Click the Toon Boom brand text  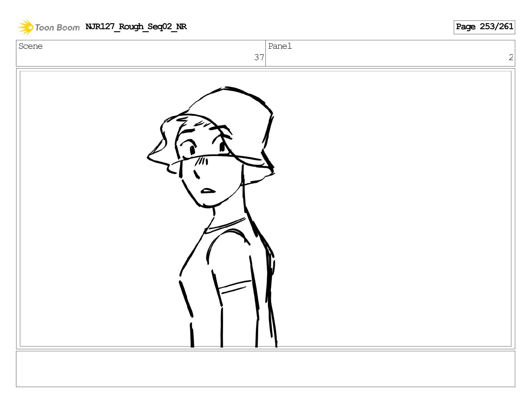(57, 28)
